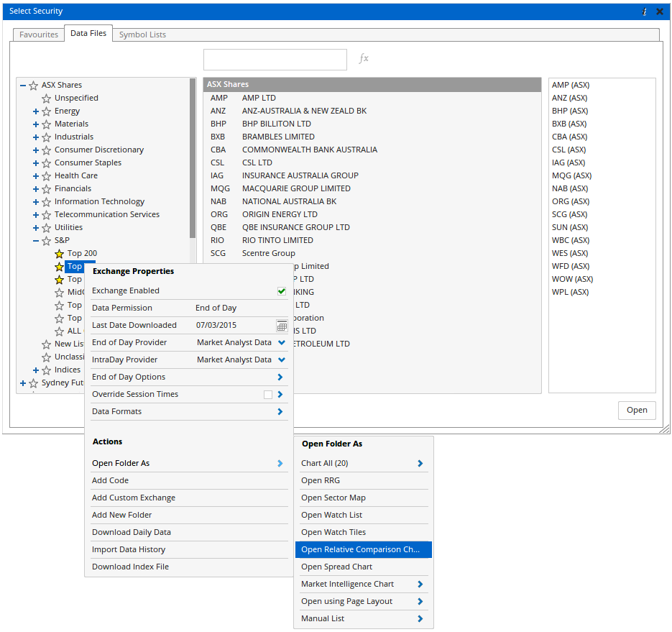Click Add New Folder action
The image size is (672, 632).
(x=189, y=515)
